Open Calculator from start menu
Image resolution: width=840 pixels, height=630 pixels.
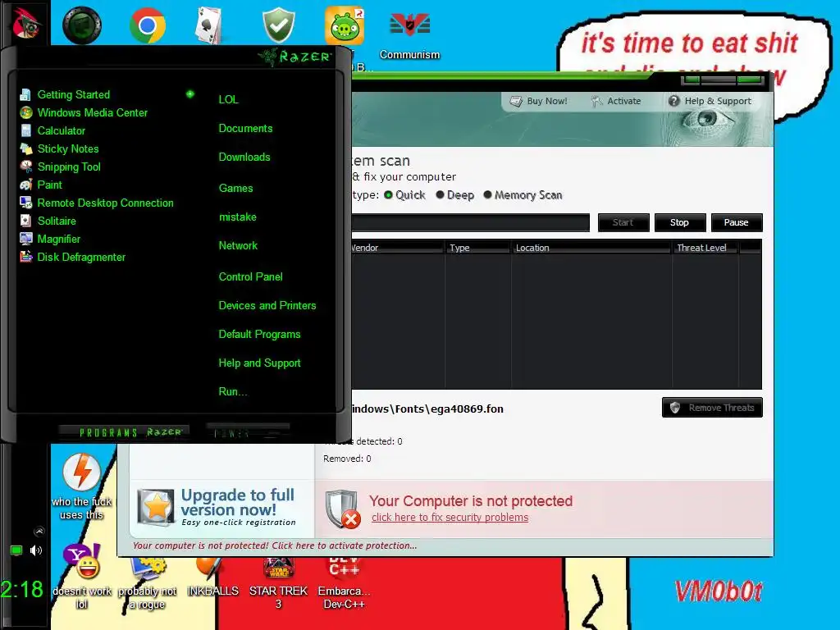tap(61, 130)
